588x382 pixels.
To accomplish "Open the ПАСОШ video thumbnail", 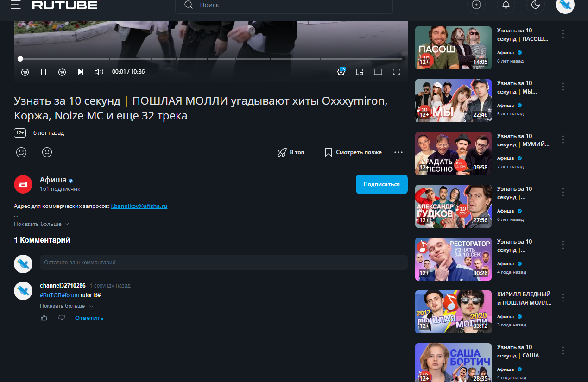I will (x=453, y=48).
